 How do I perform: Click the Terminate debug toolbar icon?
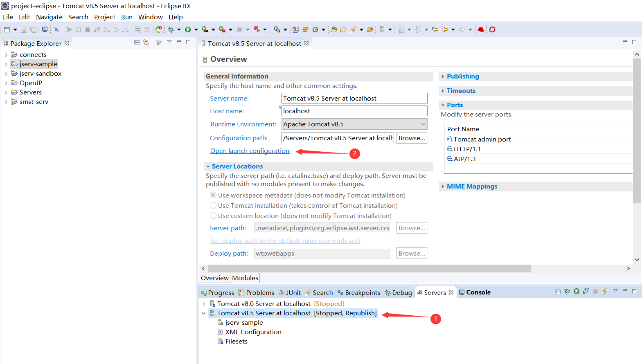[88, 29]
